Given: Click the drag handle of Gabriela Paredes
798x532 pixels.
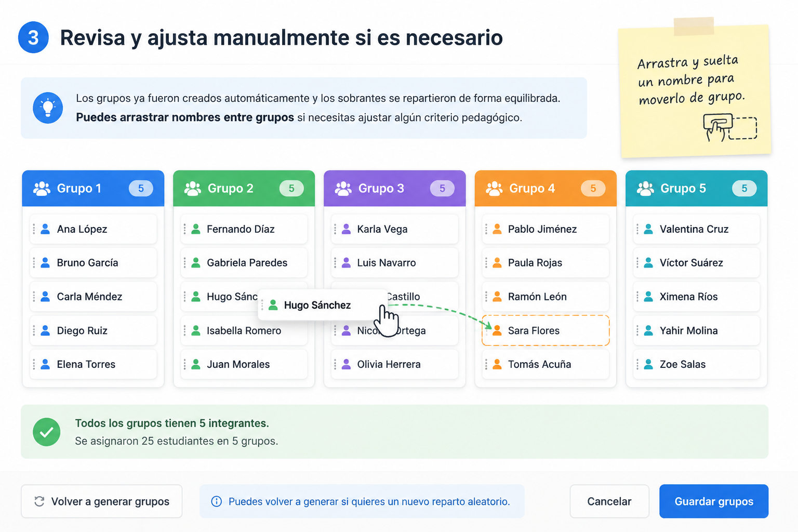Looking at the screenshot, I should click(184, 263).
